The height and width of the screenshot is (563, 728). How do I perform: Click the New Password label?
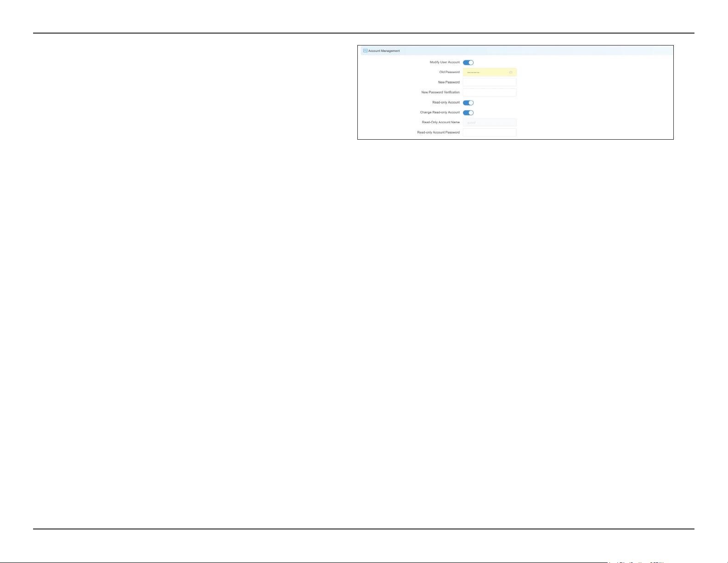(x=449, y=82)
